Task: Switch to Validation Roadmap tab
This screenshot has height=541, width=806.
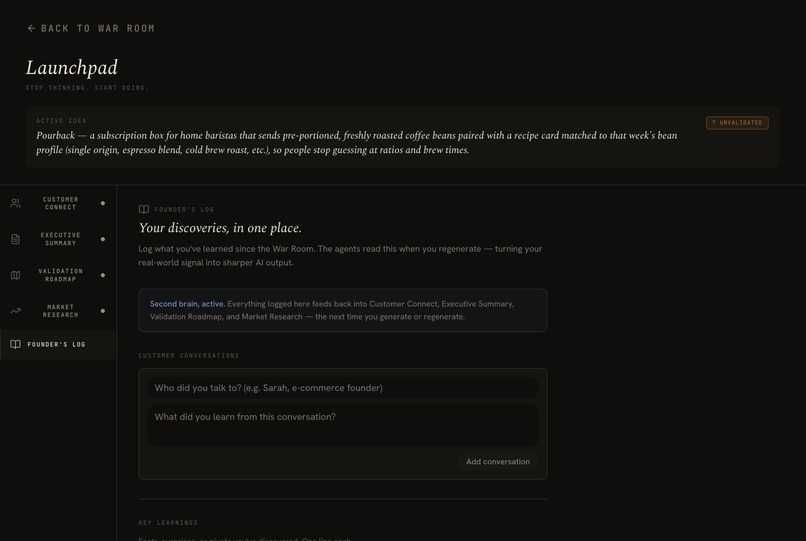Action: [x=58, y=275]
